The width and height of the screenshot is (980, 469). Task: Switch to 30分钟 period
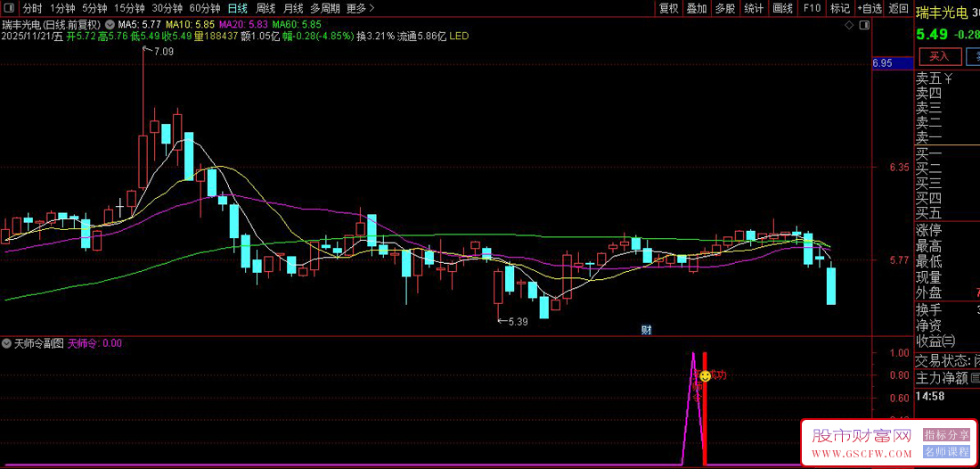click(x=167, y=8)
